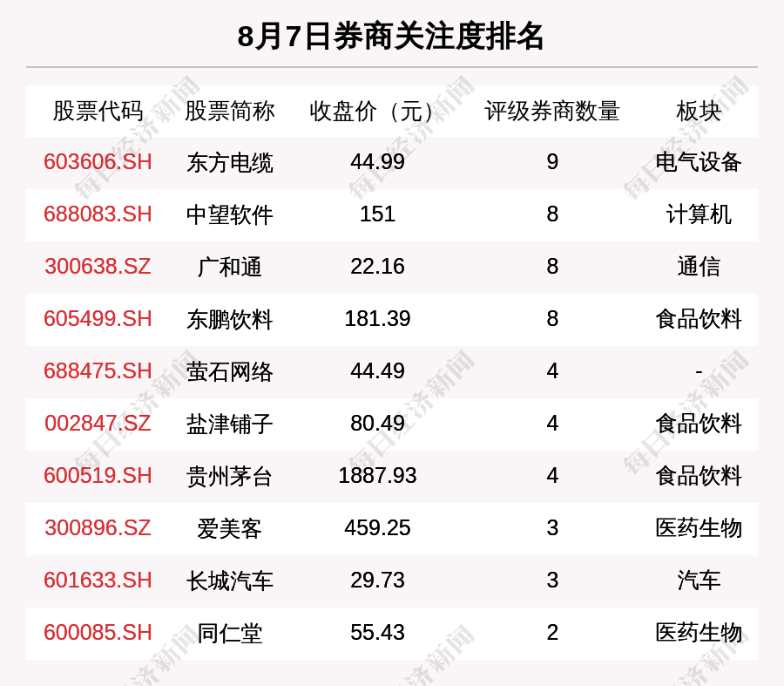The width and height of the screenshot is (784, 686).
Task: Click closing price 459.25
Action: (x=377, y=528)
